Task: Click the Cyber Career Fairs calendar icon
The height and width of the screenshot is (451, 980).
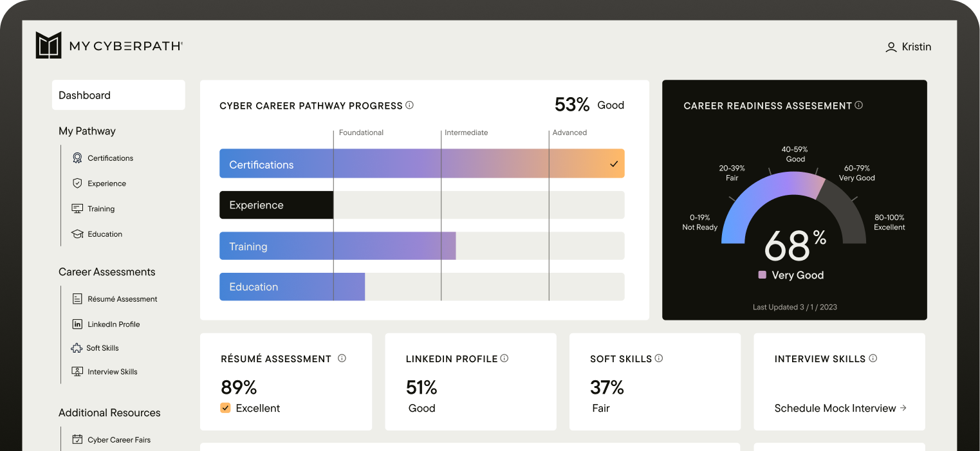Action: (x=77, y=439)
